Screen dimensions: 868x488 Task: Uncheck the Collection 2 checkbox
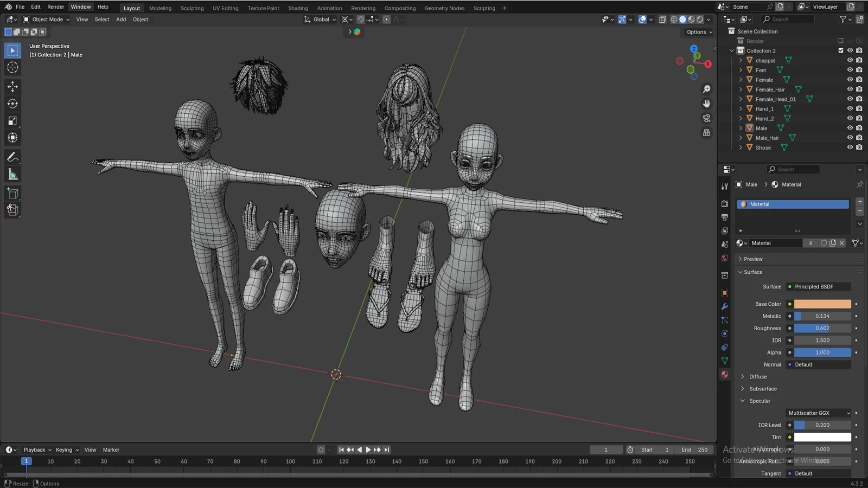(x=841, y=50)
